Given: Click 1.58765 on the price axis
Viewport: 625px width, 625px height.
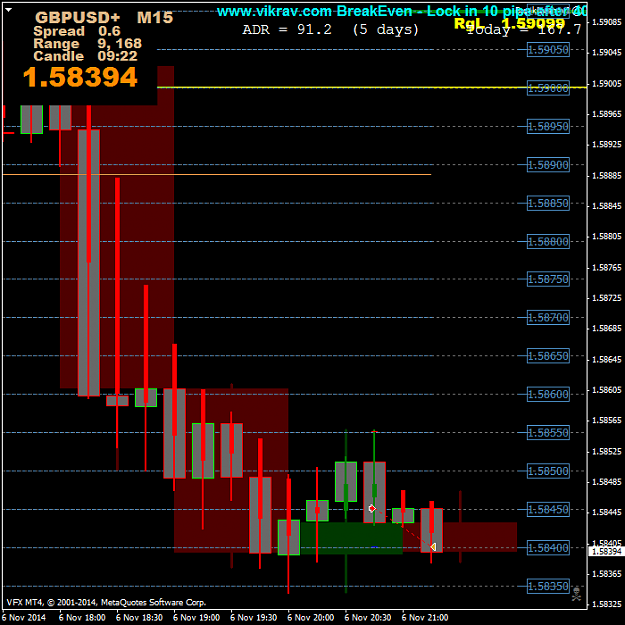Looking at the screenshot, I should pyautogui.click(x=606, y=267).
